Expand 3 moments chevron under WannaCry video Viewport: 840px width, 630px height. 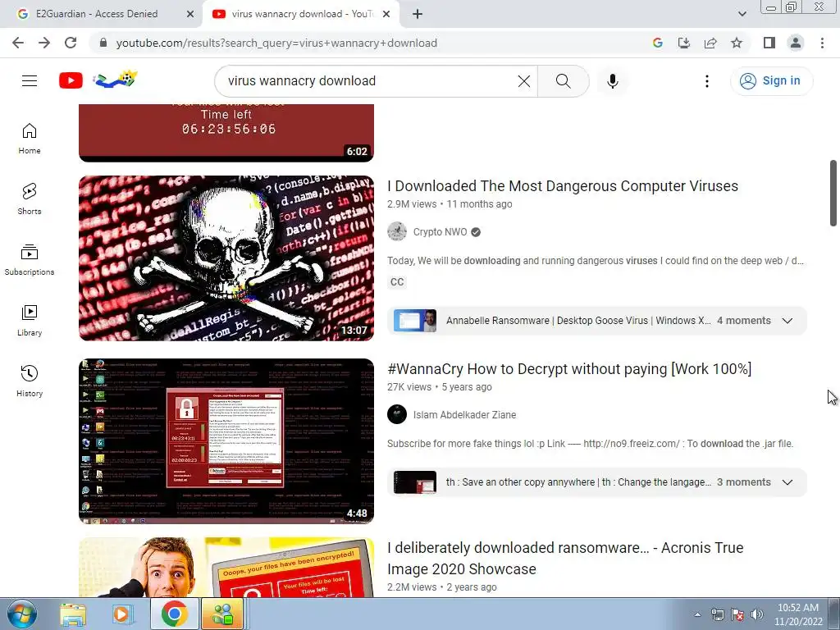[x=787, y=482]
